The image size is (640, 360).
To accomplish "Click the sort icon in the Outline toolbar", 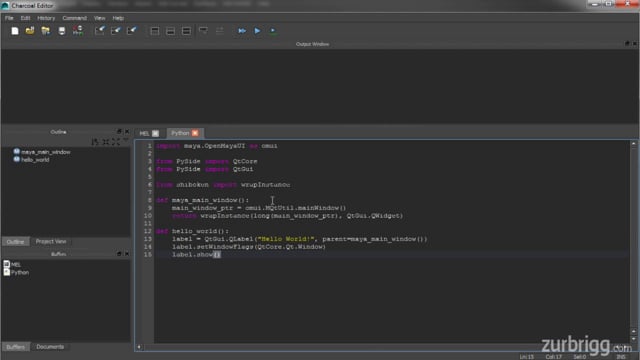I will [x=95, y=142].
